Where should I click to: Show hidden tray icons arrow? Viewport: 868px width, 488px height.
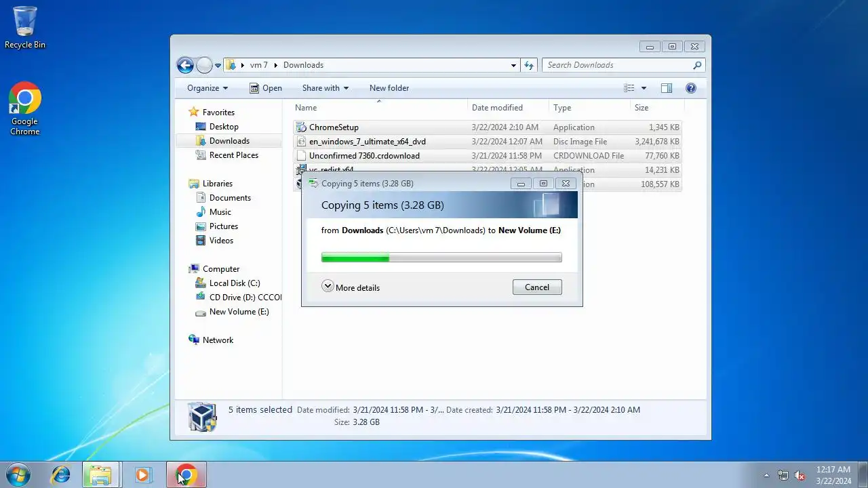(767, 475)
